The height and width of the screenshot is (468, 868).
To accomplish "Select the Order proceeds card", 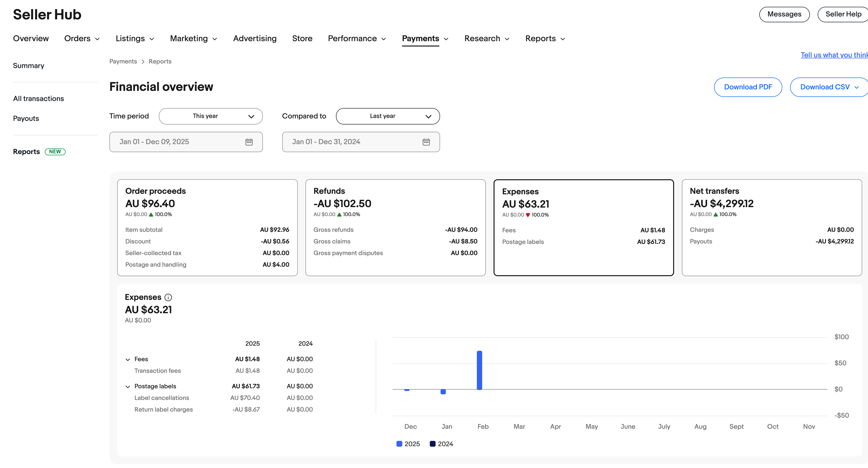I will pyautogui.click(x=207, y=227).
